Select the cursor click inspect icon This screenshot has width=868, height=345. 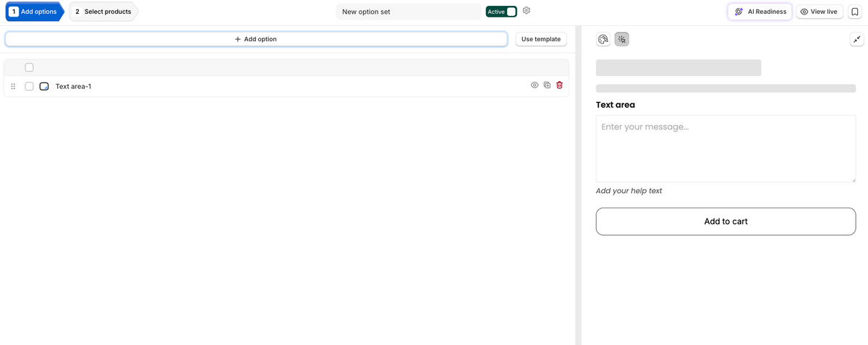point(622,40)
